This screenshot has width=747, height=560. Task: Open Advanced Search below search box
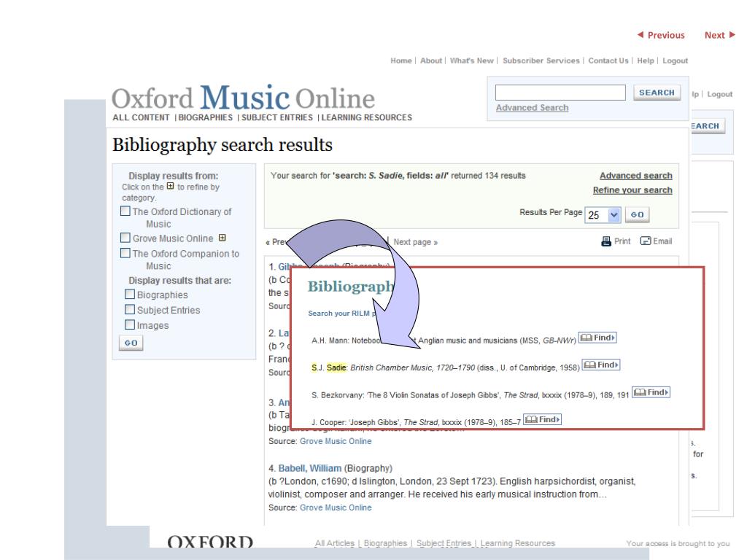coord(532,108)
